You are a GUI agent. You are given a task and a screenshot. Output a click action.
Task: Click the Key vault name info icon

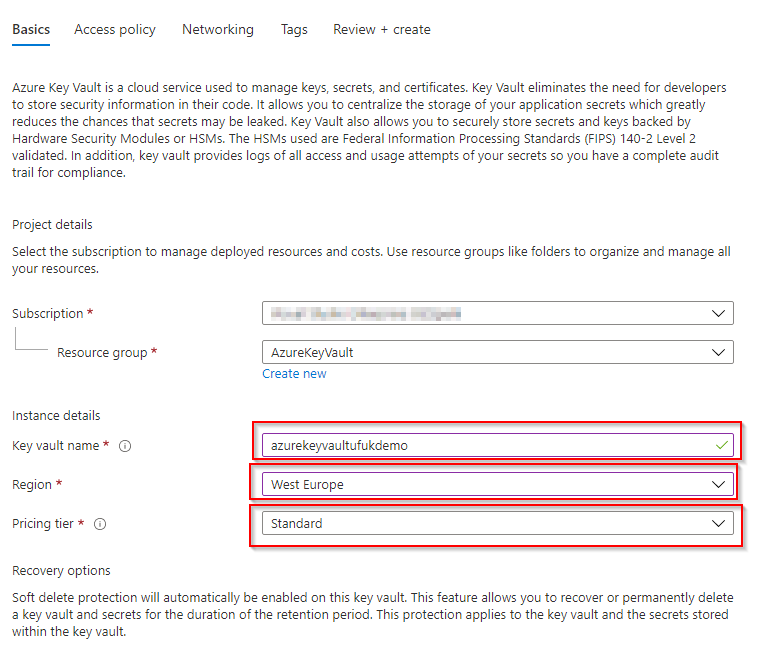125,446
